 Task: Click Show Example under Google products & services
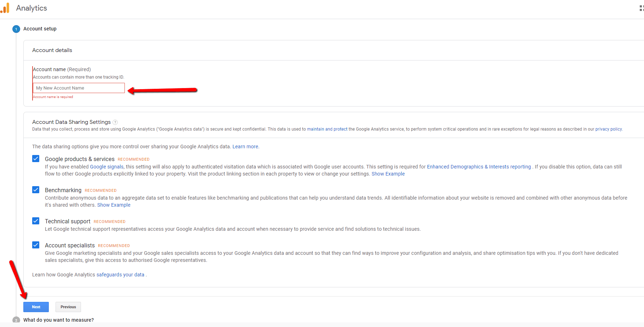click(388, 174)
